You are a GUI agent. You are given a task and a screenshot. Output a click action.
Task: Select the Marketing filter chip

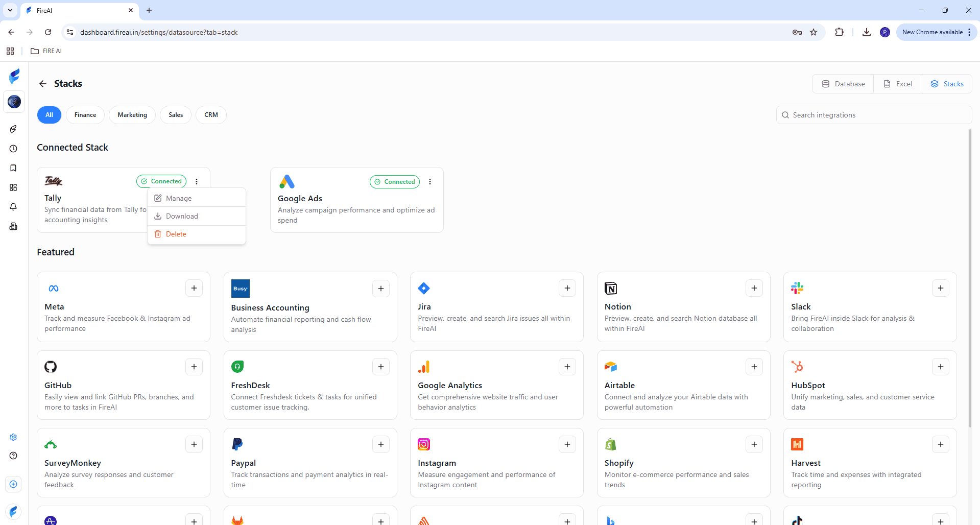tap(132, 115)
